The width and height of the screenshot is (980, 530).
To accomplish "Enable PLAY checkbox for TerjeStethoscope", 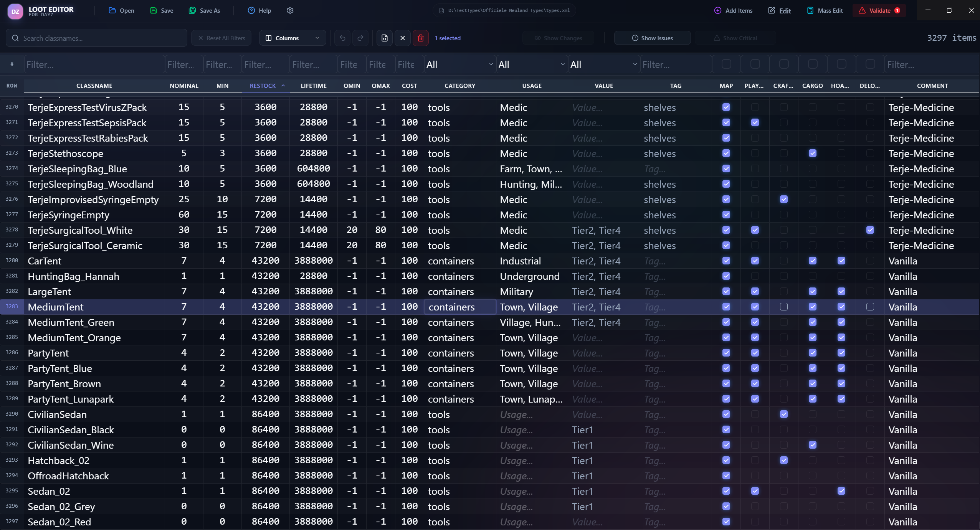I will (x=755, y=153).
